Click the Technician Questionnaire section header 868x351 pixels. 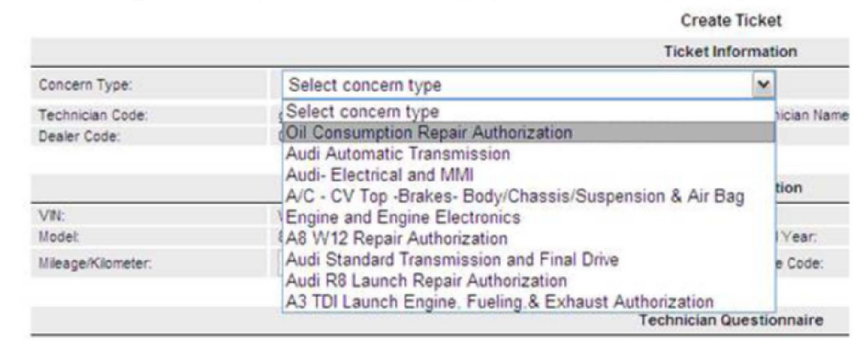coord(731,320)
